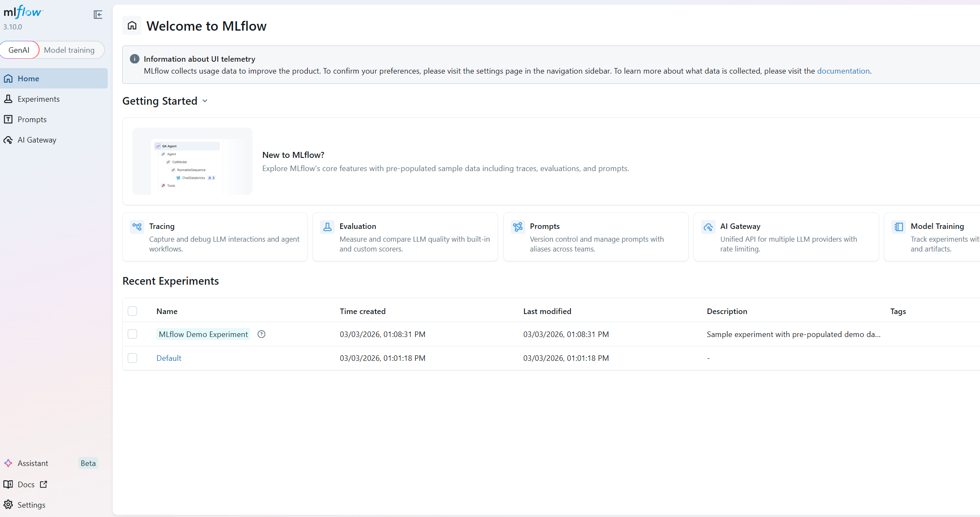Click the demo experiment description cell

coord(794,334)
